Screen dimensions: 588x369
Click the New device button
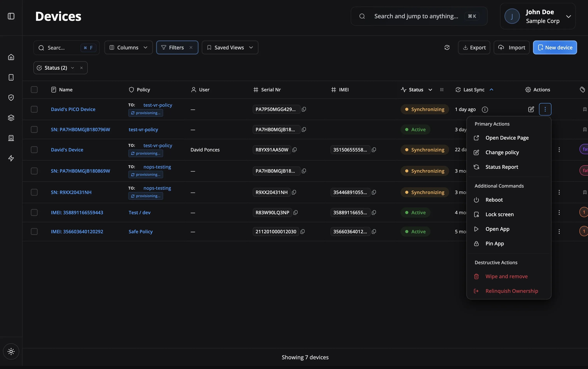(555, 48)
